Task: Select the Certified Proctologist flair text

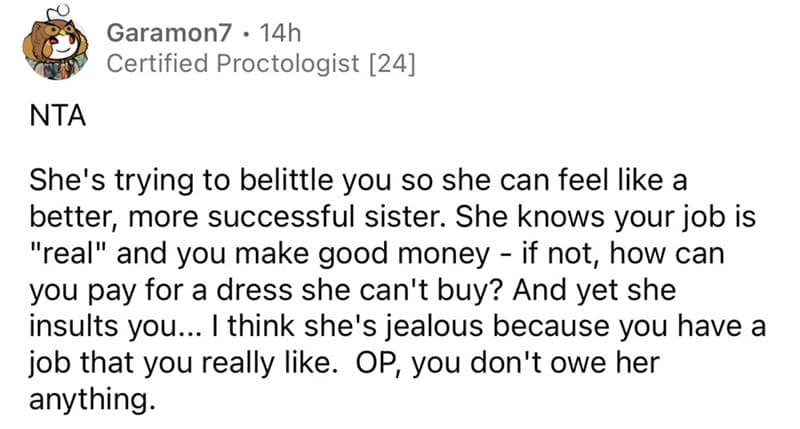Action: pyautogui.click(x=233, y=64)
